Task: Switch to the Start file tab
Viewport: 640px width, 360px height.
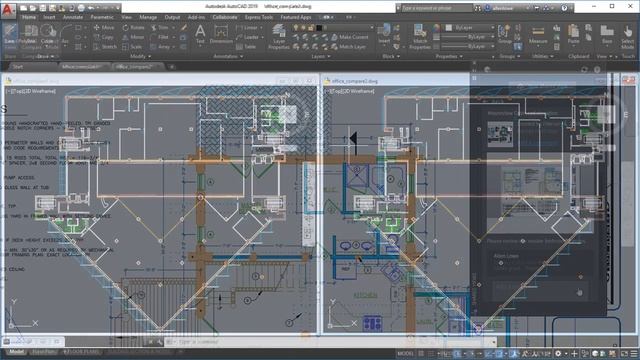Action: coord(18,67)
